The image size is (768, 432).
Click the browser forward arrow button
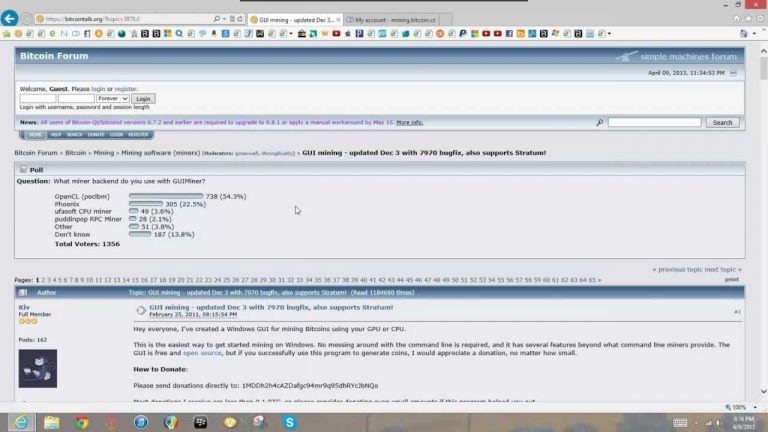(26, 19)
